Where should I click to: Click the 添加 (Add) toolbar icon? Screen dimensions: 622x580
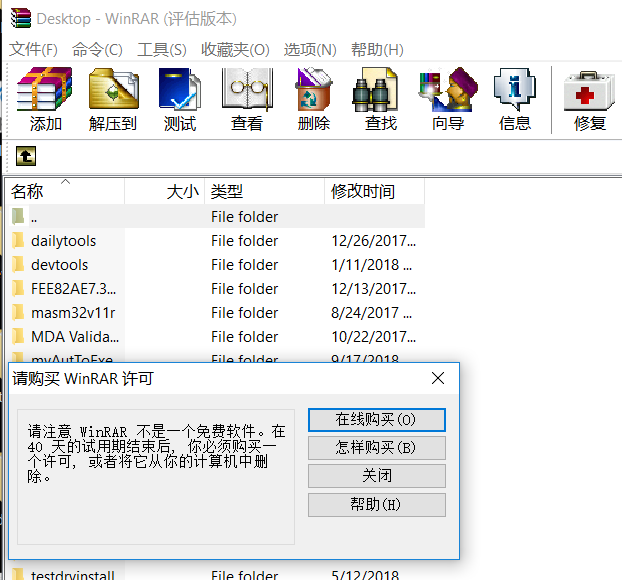coord(45,89)
